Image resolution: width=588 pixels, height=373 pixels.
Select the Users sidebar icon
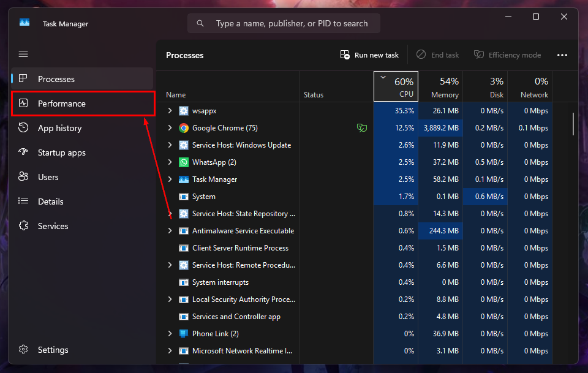click(23, 177)
